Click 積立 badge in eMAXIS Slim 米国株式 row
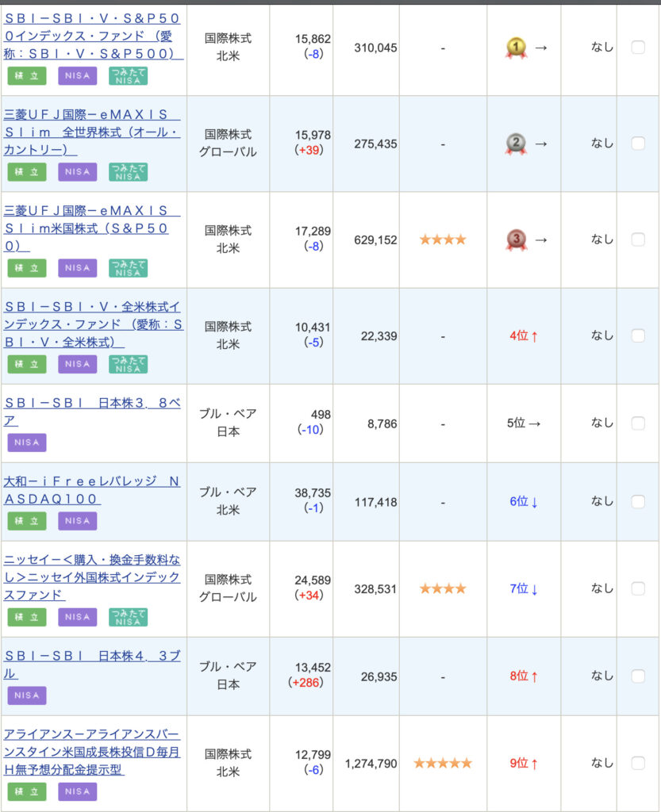 (x=27, y=268)
